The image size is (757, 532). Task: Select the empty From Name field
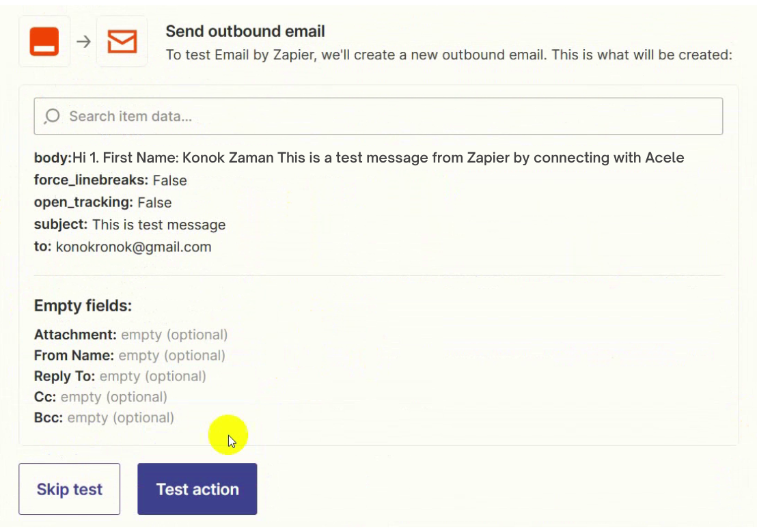click(x=129, y=356)
